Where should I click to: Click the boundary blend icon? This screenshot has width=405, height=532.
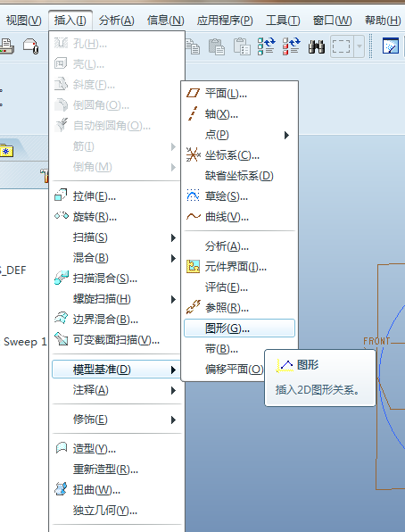(x=62, y=318)
